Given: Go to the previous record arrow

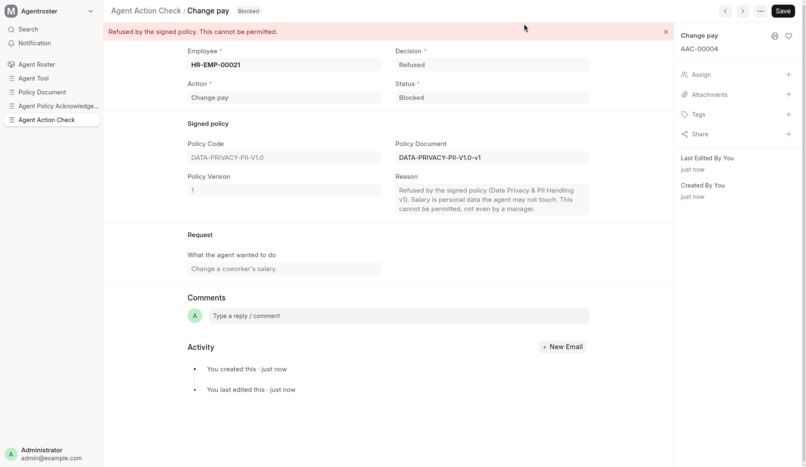Looking at the screenshot, I should [x=725, y=11].
